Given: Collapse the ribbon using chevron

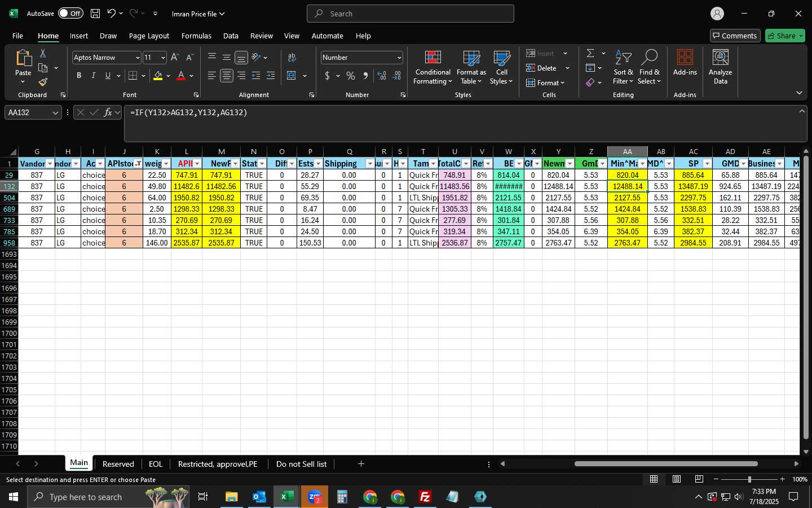Looking at the screenshot, I should point(799,93).
